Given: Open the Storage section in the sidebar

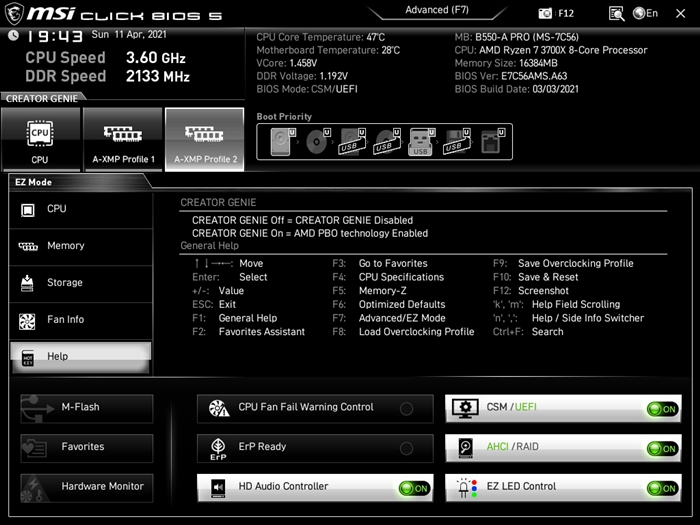Looking at the screenshot, I should [x=81, y=283].
